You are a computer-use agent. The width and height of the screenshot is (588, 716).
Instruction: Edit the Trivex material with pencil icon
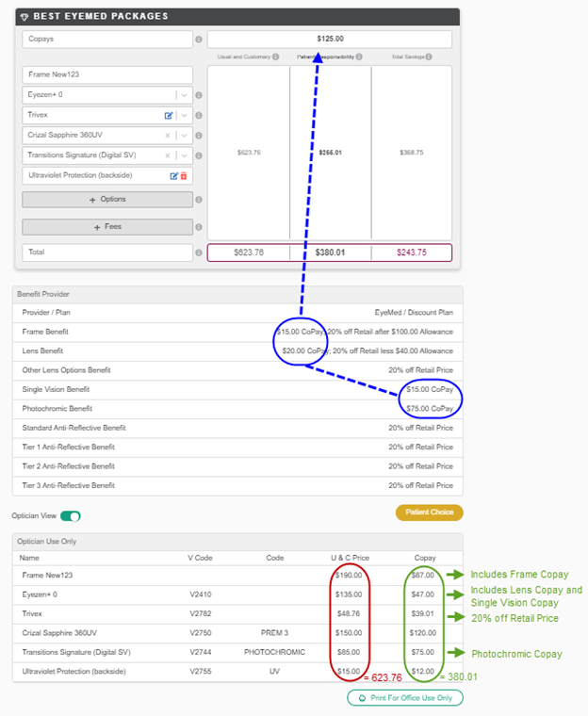[x=169, y=116]
